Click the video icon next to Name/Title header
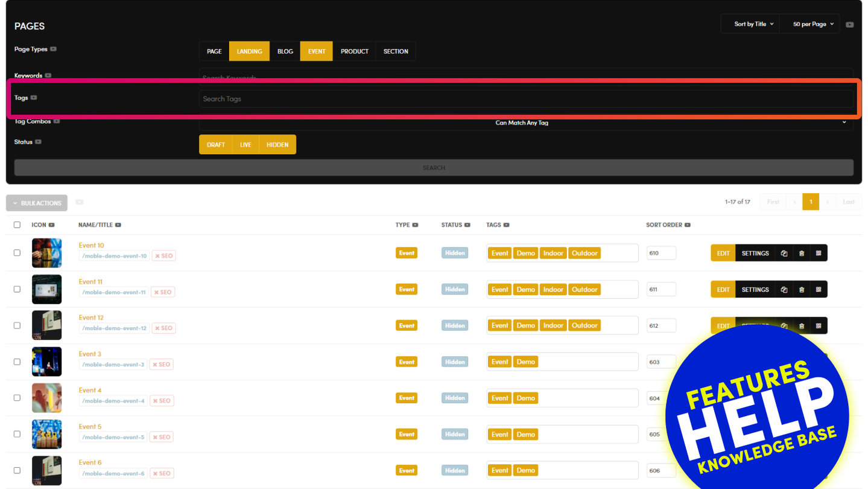Viewport: 868px width, 489px height. 118,225
